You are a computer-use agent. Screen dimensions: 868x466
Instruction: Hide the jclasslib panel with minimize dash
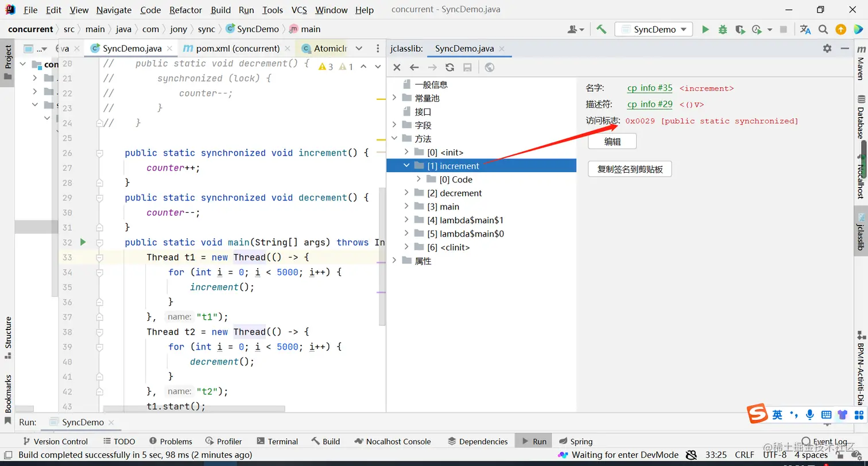pyautogui.click(x=844, y=48)
